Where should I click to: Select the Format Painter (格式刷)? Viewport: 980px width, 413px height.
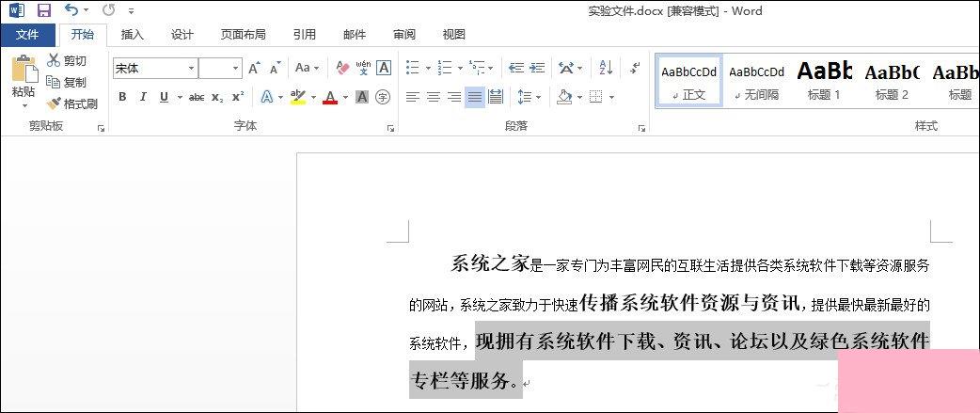point(71,103)
